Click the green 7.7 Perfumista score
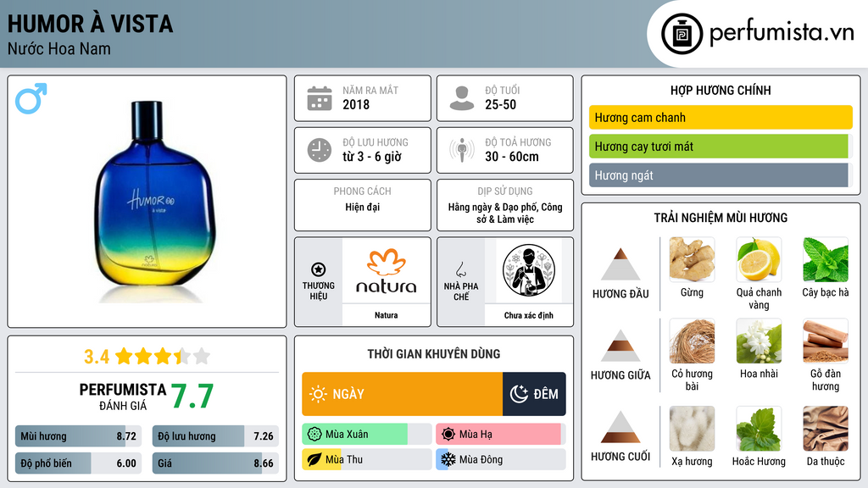The image size is (868, 488). [192, 396]
